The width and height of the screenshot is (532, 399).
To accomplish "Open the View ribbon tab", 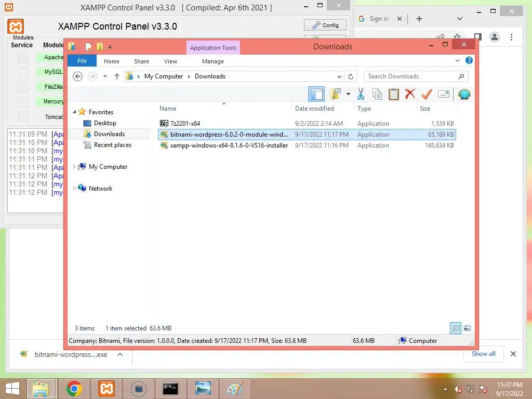I will coord(170,61).
